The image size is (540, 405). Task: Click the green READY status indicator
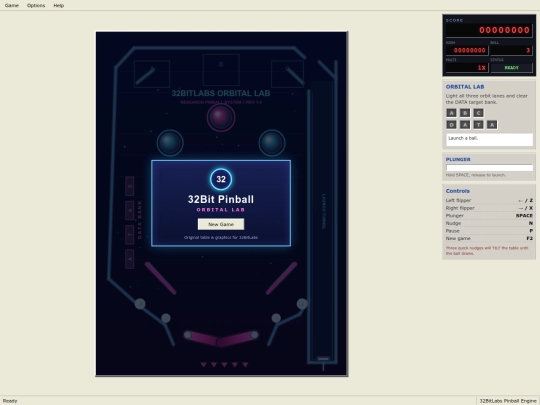click(x=511, y=68)
